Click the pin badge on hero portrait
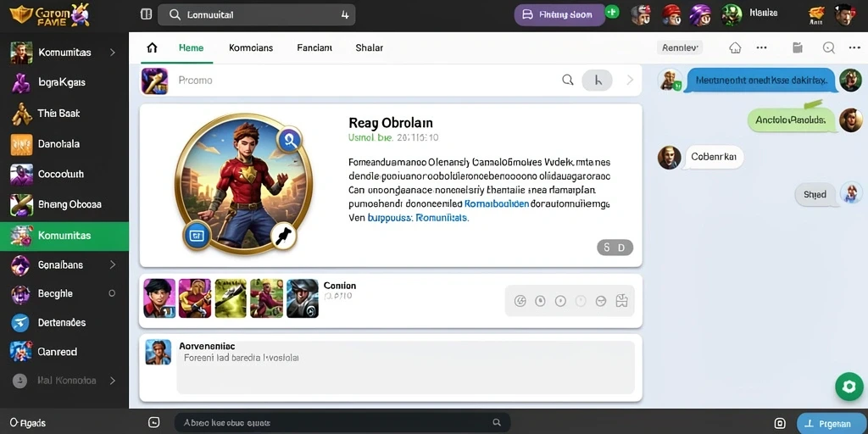The width and height of the screenshot is (868, 434). (283, 236)
